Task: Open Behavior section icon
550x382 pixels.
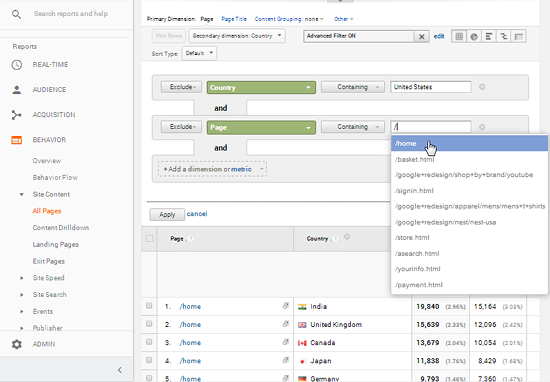Action: [x=16, y=140]
